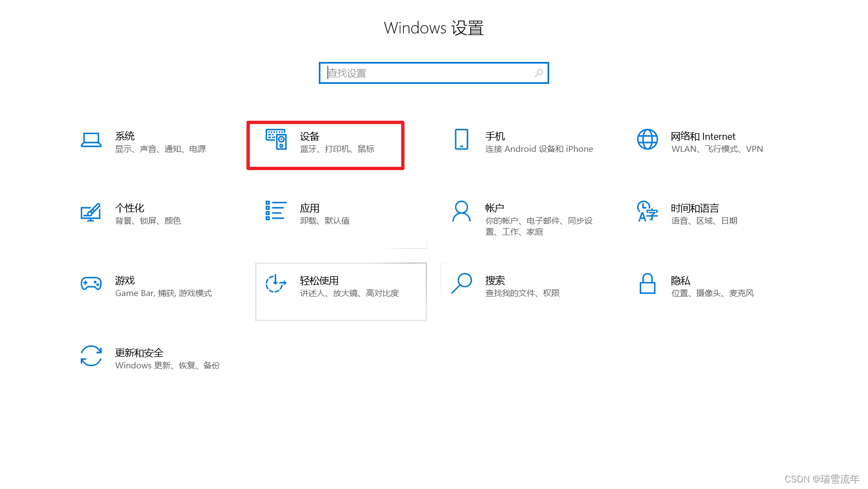Click the text 背景、锁屏、颜色
This screenshot has width=868, height=489.
tap(148, 221)
